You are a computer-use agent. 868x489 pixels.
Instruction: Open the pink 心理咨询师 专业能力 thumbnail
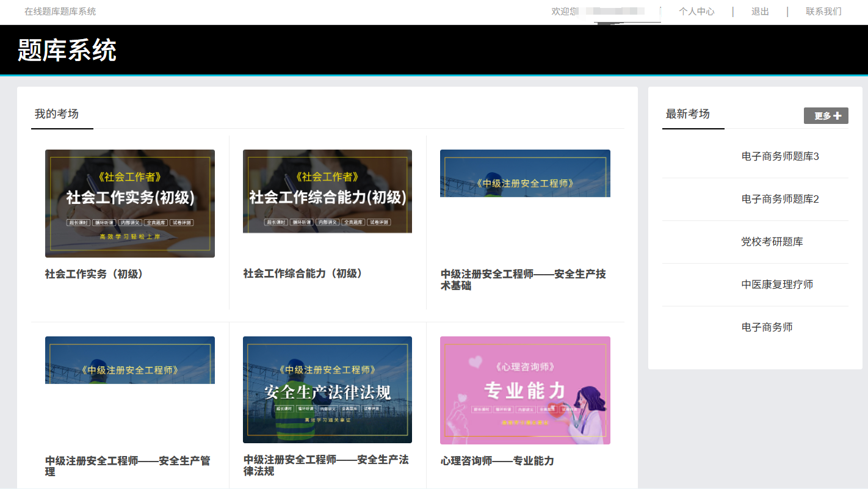525,390
